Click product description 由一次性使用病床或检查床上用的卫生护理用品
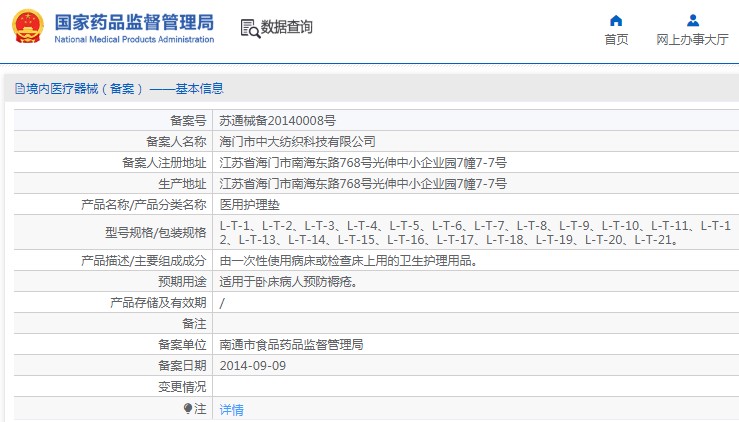 [349, 260]
